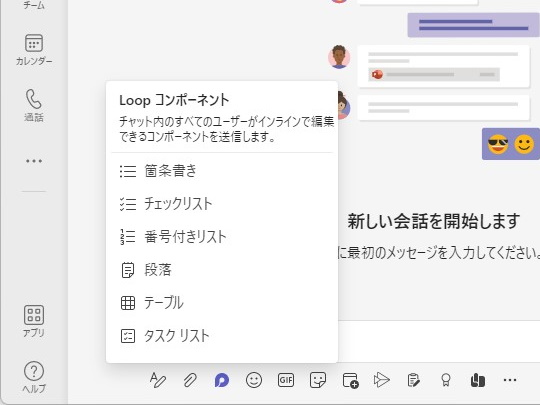
Task: Open the GIF picker
Action: point(286,380)
